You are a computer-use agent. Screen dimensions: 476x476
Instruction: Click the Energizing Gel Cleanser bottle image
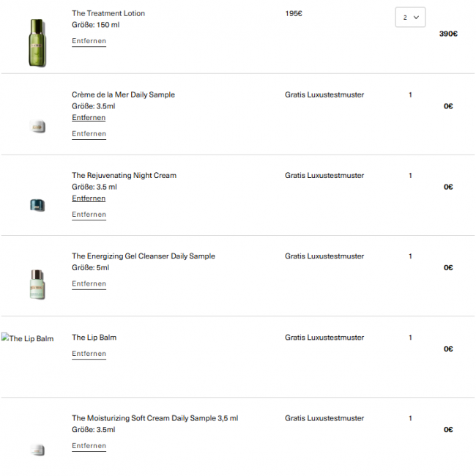[37, 285]
